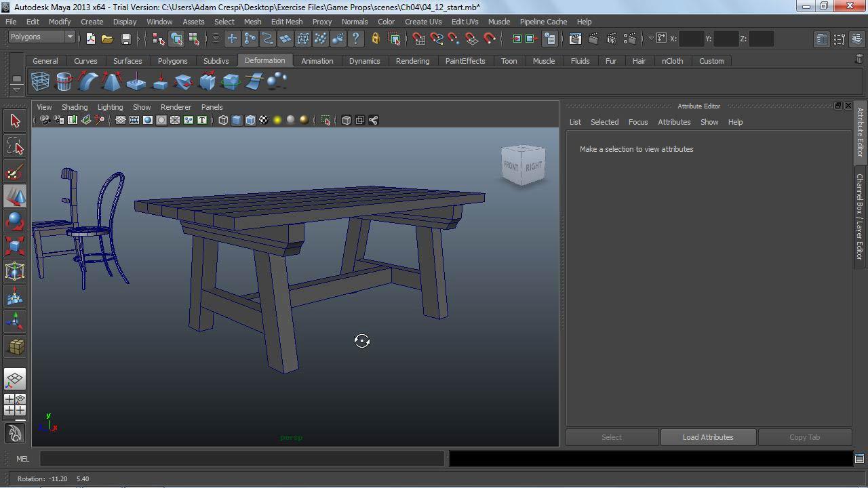Open the viewport Lighting menu

tap(110, 107)
